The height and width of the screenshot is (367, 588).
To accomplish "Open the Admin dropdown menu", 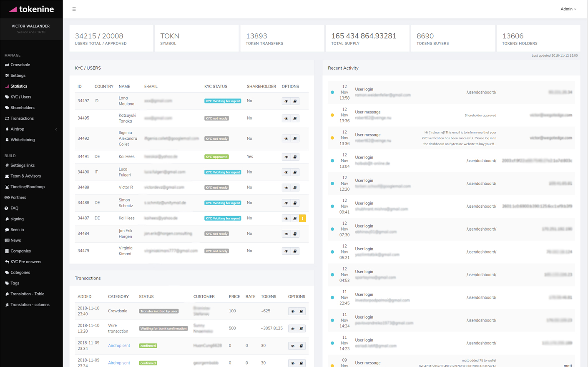I will (568, 9).
